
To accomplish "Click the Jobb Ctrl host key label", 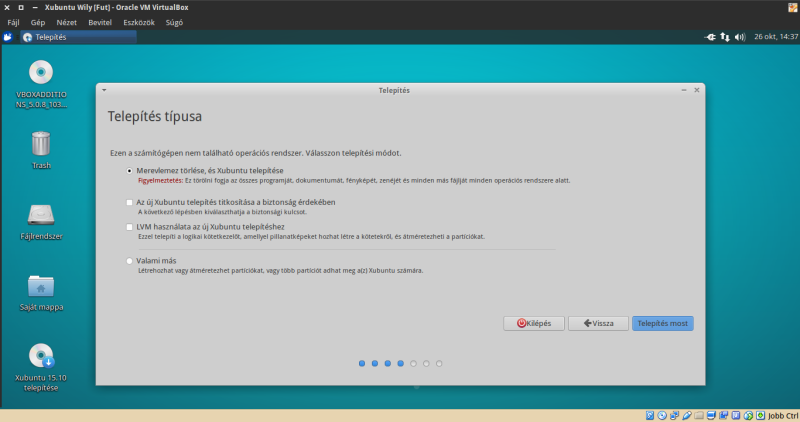I will click(x=783, y=416).
